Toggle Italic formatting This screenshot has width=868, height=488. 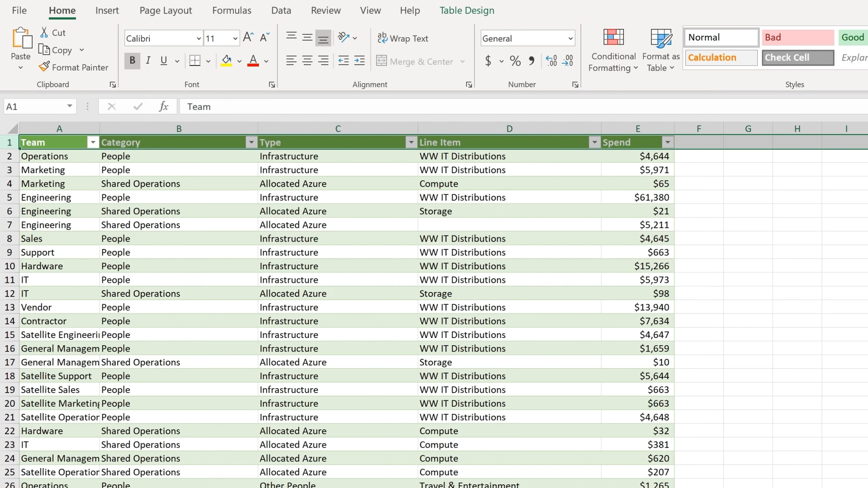(x=148, y=61)
